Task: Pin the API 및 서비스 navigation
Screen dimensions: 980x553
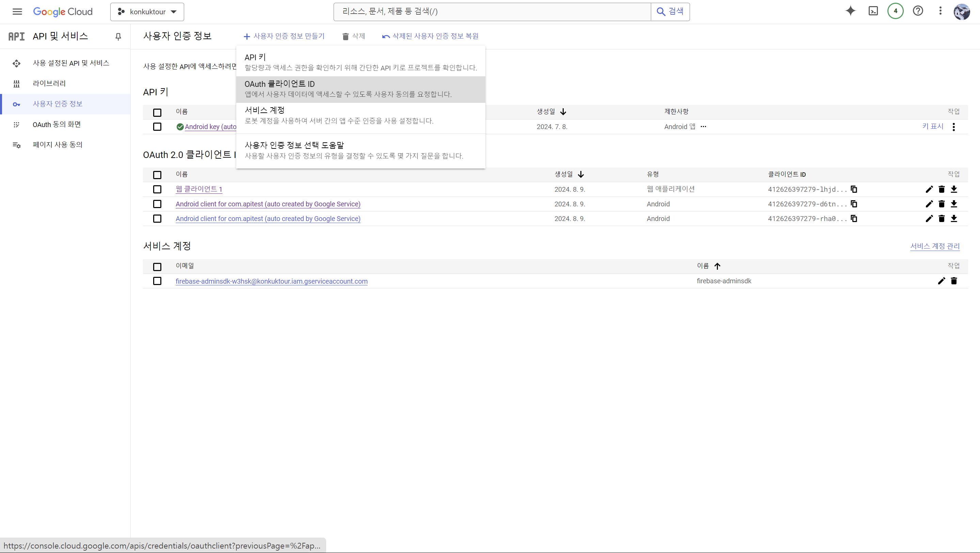Action: pyautogui.click(x=118, y=36)
